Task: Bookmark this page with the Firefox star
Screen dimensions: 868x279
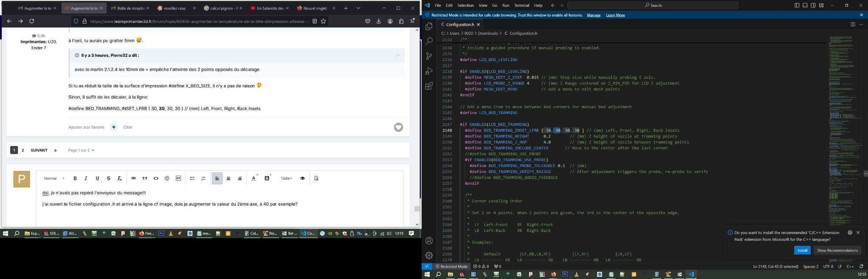Action: (323, 21)
